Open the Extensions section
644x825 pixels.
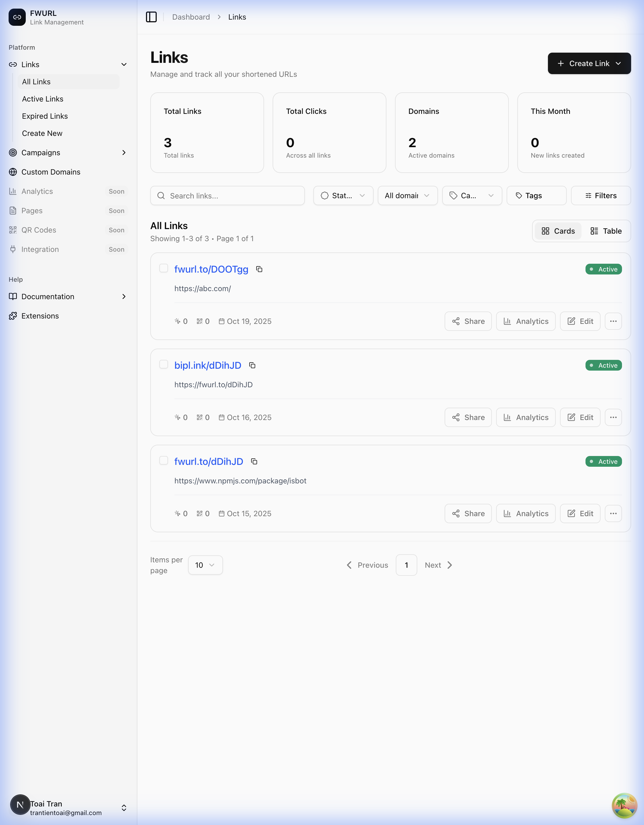click(40, 316)
